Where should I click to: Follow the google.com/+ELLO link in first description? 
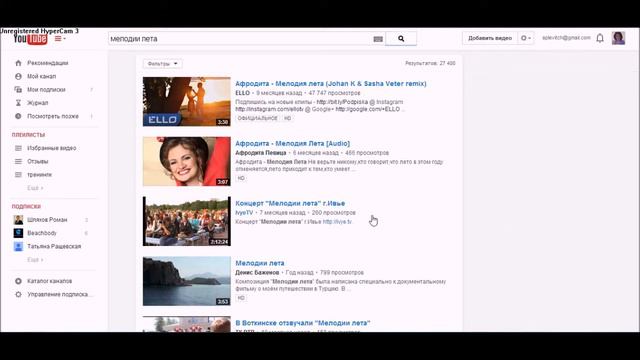pyautogui.click(x=367, y=109)
